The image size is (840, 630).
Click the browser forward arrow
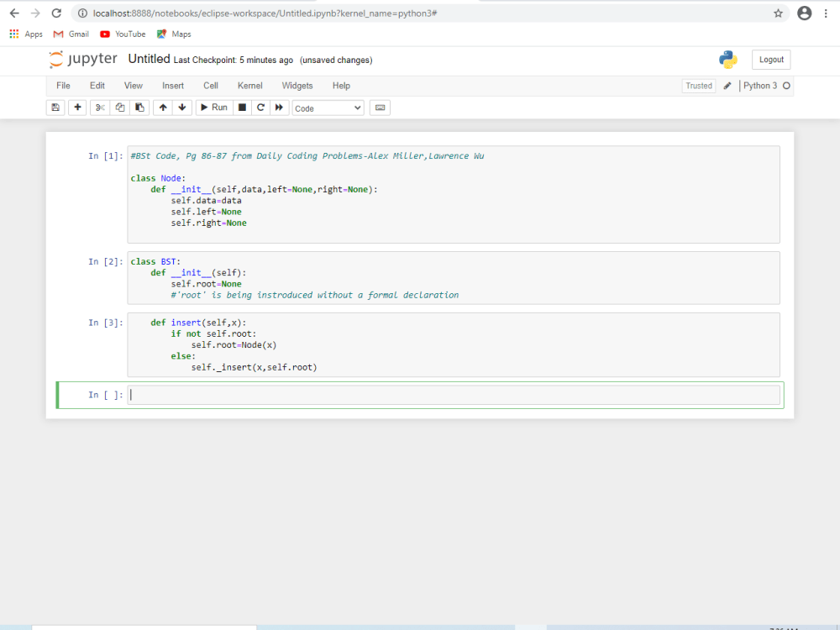[35, 13]
